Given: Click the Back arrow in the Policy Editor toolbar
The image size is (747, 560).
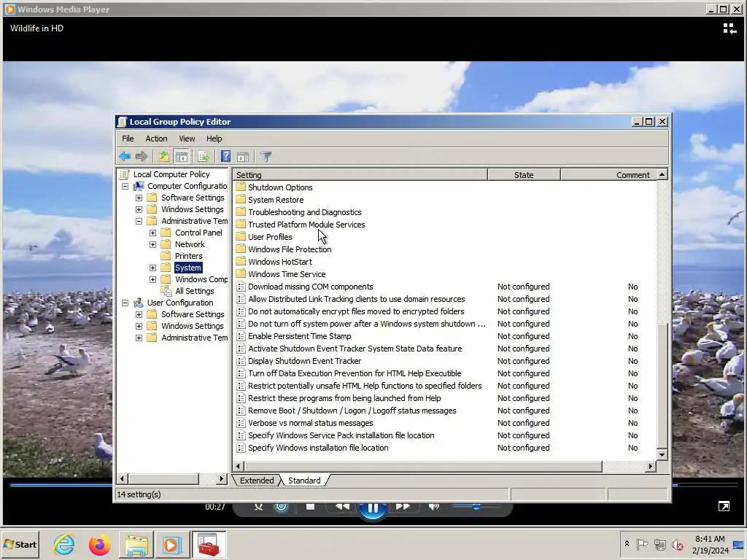Looking at the screenshot, I should 125,156.
